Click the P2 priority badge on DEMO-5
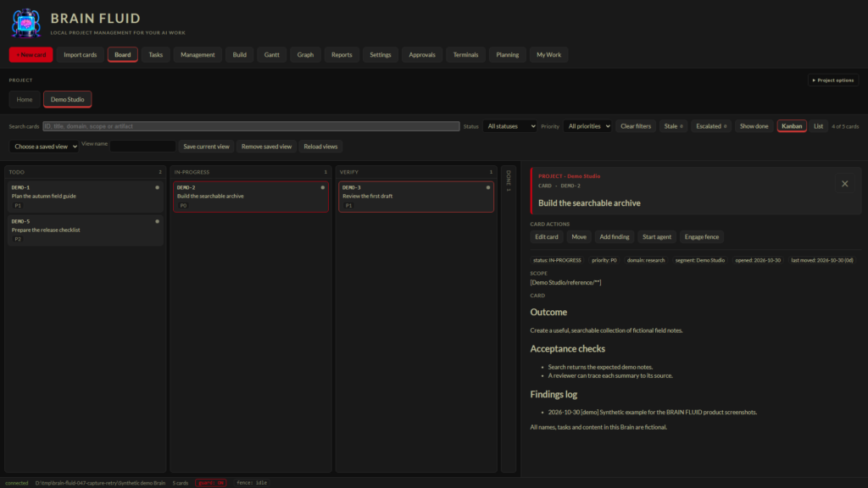 [18, 239]
